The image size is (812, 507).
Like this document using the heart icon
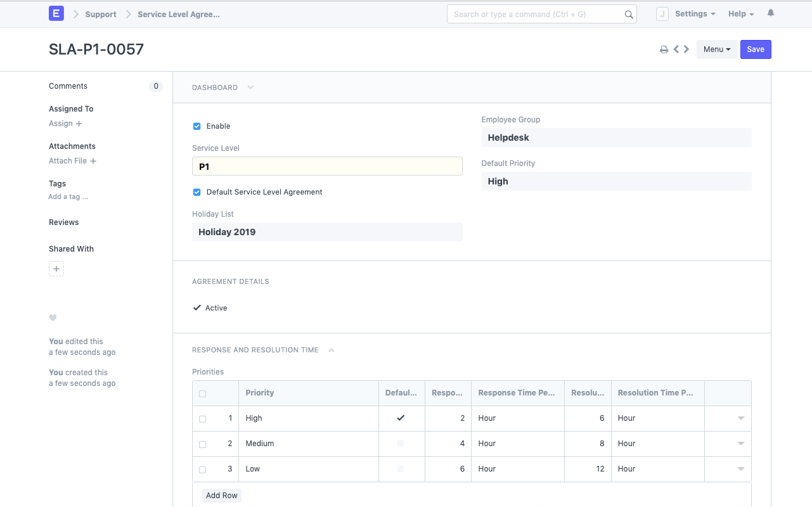[x=53, y=318]
